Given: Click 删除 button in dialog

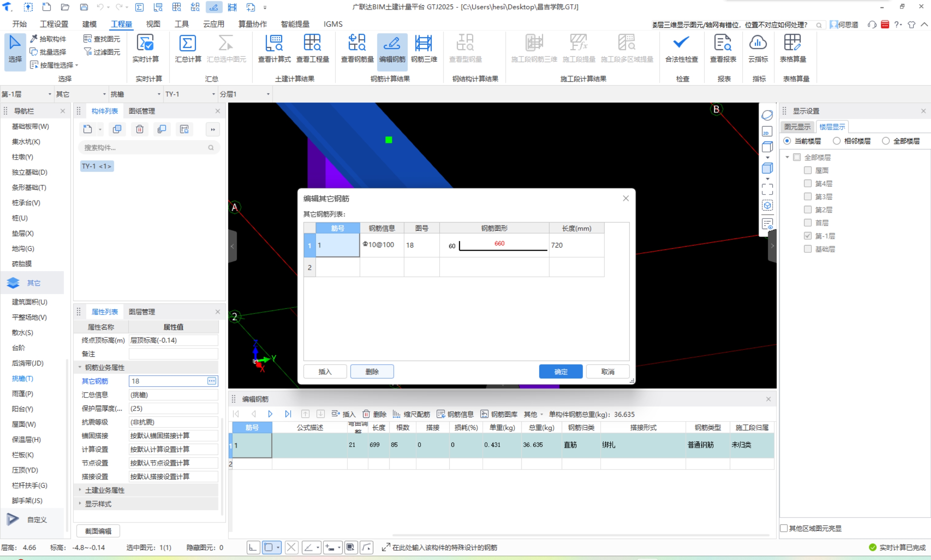Looking at the screenshot, I should [372, 372].
